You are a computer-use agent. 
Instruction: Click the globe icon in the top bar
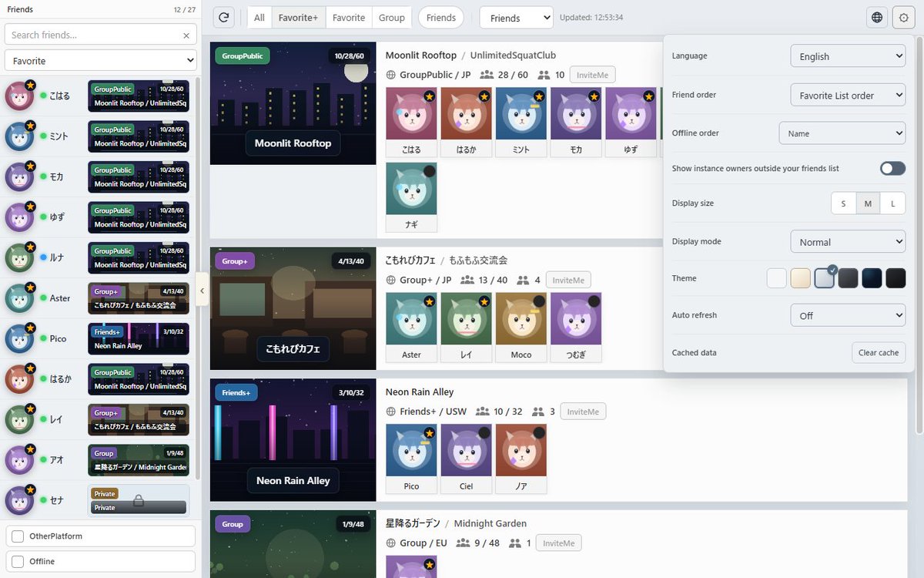pyautogui.click(x=877, y=18)
